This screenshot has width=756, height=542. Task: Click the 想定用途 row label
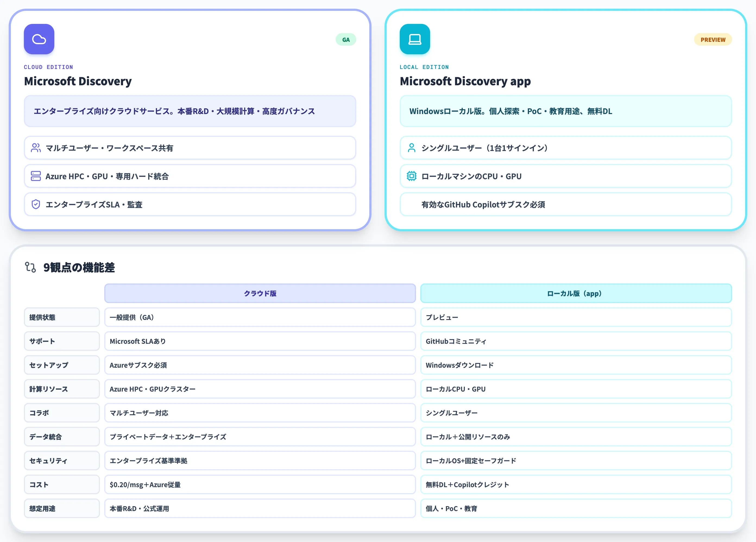coord(62,508)
